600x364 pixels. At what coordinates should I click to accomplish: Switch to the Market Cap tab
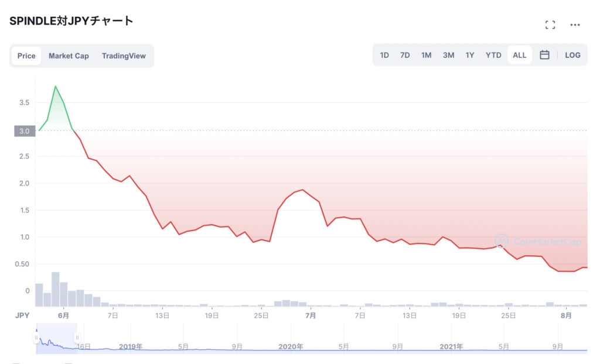click(69, 56)
